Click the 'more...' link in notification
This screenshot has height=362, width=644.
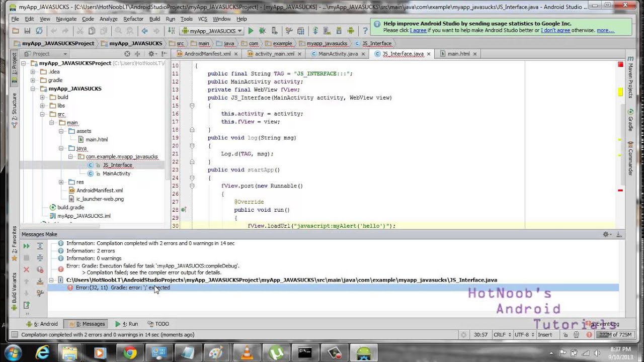[605, 31]
